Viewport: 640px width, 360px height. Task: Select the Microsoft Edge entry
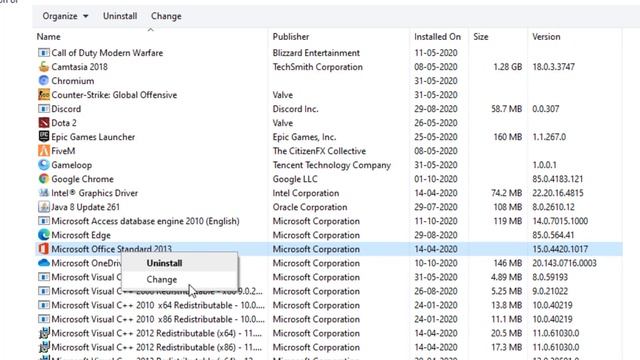click(x=81, y=235)
